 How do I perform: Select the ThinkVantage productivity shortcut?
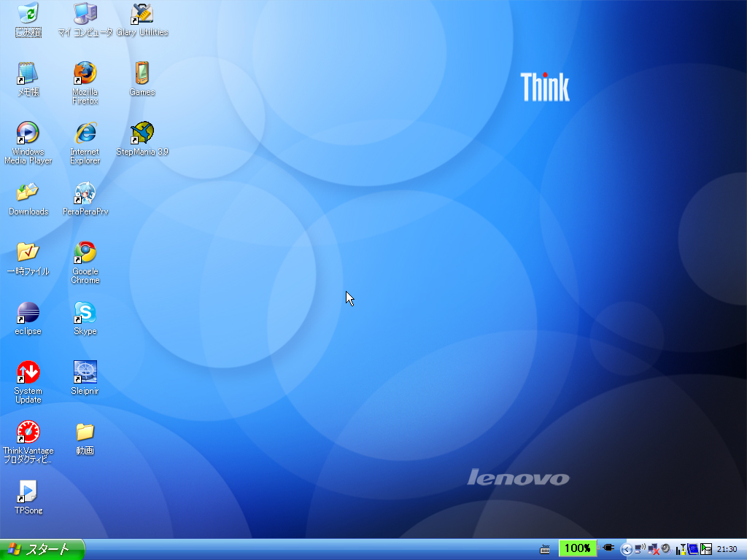(28, 442)
